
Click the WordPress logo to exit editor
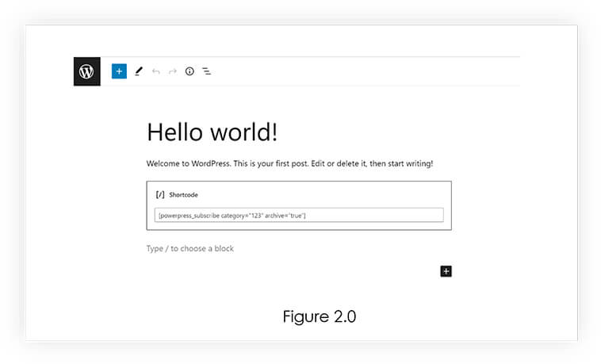point(87,71)
